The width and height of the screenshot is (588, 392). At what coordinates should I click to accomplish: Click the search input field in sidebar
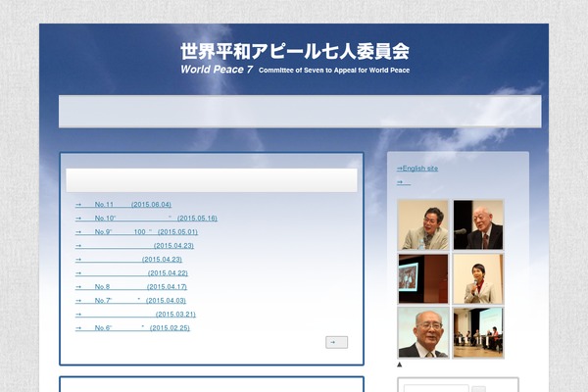(x=436, y=389)
